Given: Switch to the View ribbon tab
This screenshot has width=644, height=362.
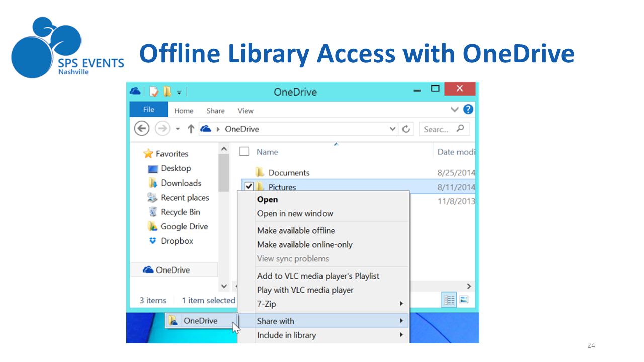Looking at the screenshot, I should click(246, 111).
